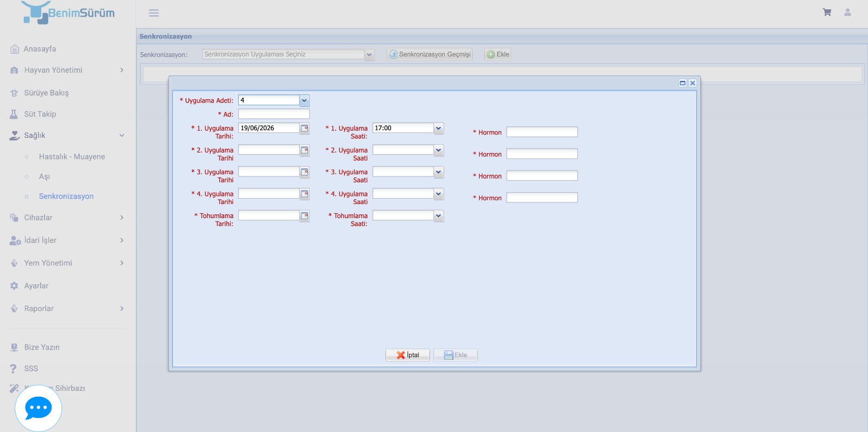
Task: Click toolbar Ekle button with plus
Action: tap(497, 54)
